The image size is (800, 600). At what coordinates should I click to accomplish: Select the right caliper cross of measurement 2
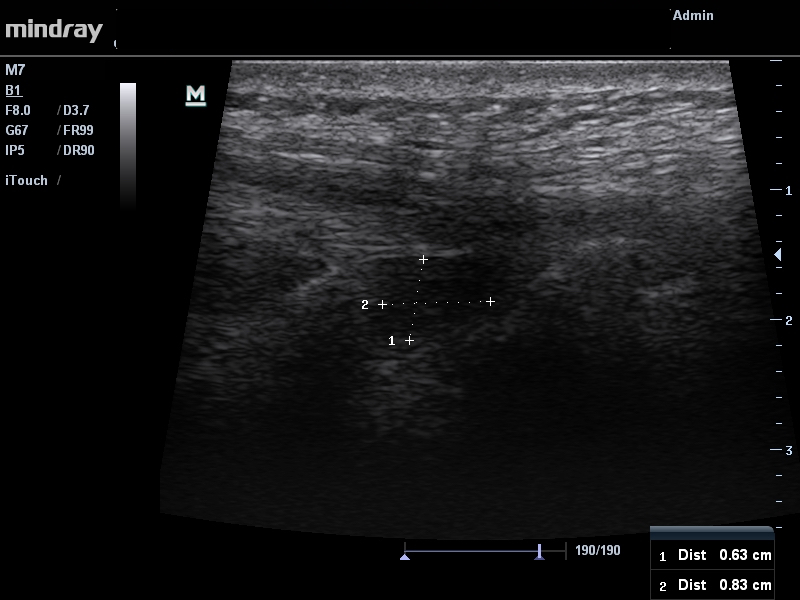(490, 301)
